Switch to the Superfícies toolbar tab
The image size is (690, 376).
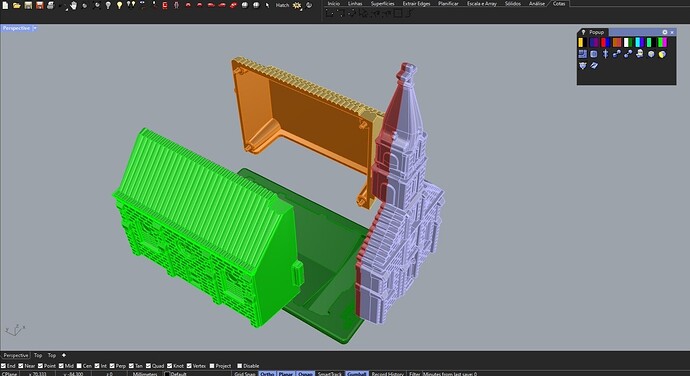tap(382, 3)
